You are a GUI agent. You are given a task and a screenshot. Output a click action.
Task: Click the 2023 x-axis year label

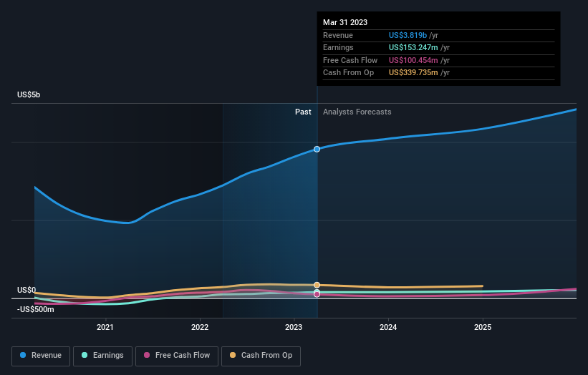(294, 328)
